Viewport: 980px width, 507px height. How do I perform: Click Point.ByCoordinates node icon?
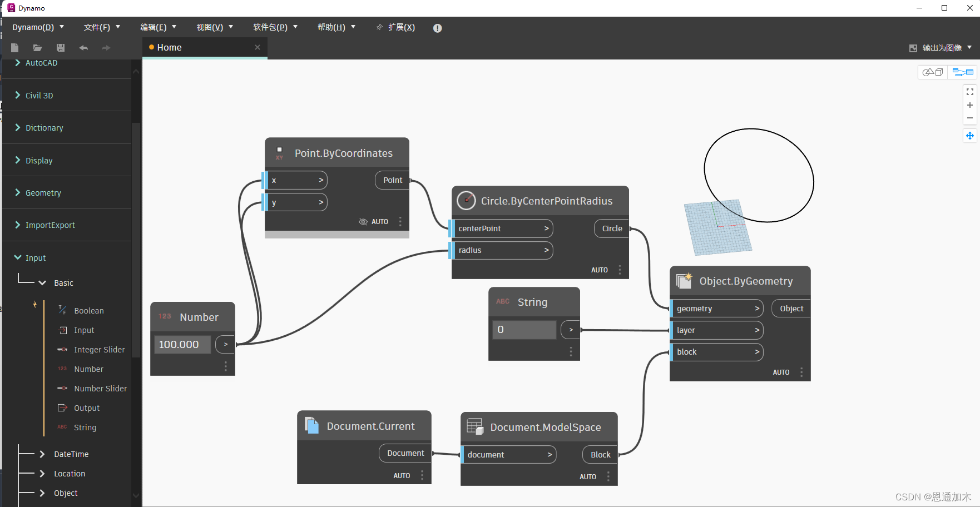click(279, 153)
